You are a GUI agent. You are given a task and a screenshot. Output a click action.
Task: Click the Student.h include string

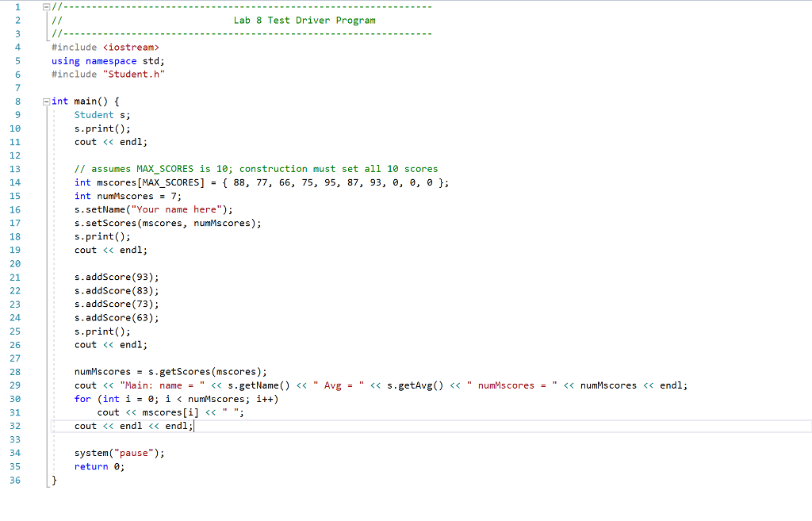pyautogui.click(x=134, y=74)
